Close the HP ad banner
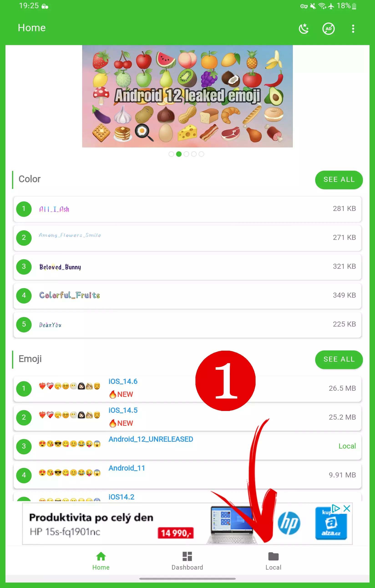This screenshot has width=375, height=588. coord(347,508)
